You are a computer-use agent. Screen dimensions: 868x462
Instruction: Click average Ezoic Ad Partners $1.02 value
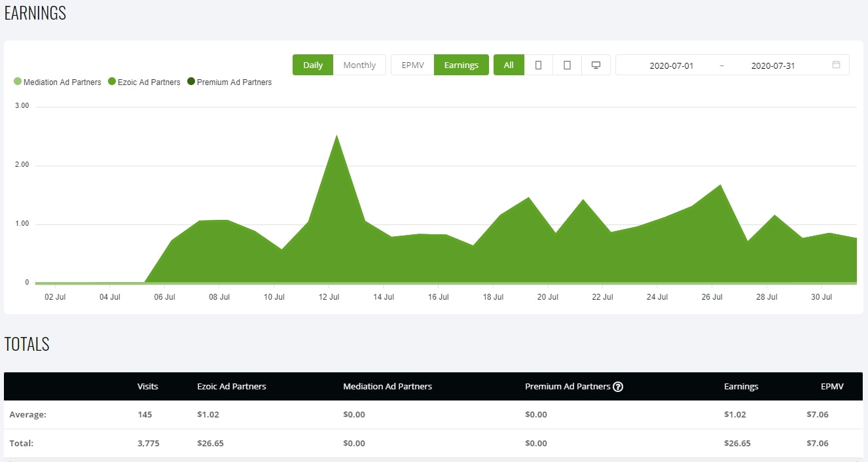[208, 415]
